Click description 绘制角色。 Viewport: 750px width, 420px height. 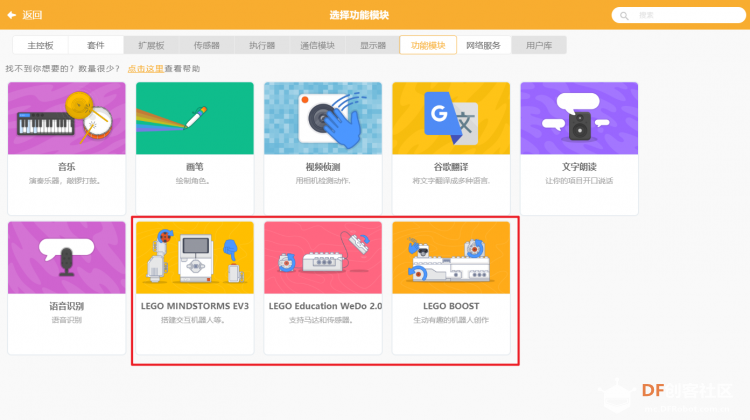click(x=193, y=181)
